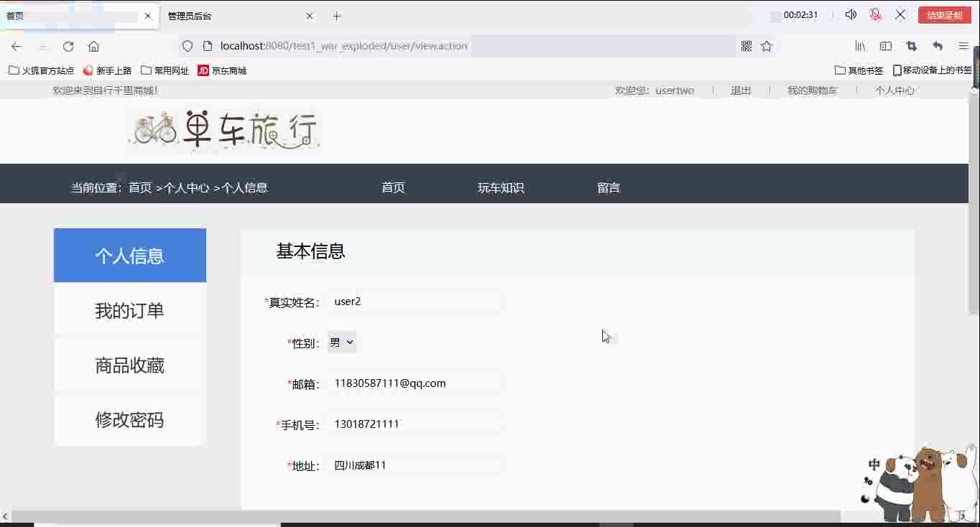Viewport: 980px width, 527px height.
Task: Open 火狐官方站点 bookmark folder
Action: pos(42,70)
